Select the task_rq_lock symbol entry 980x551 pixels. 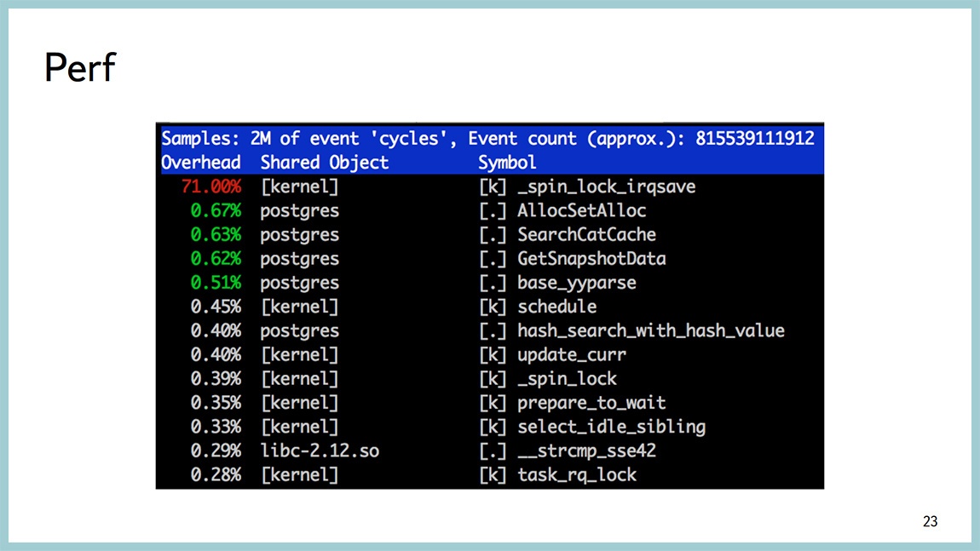point(576,474)
